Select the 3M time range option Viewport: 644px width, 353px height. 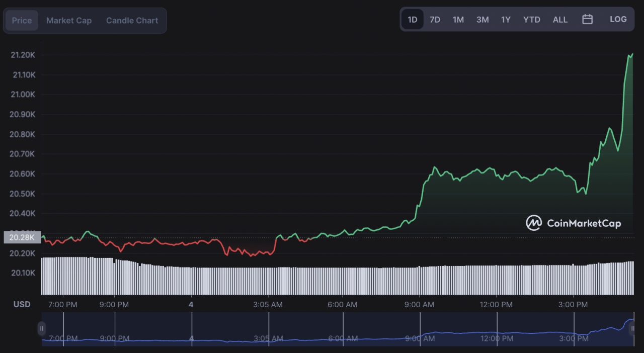[x=482, y=20]
